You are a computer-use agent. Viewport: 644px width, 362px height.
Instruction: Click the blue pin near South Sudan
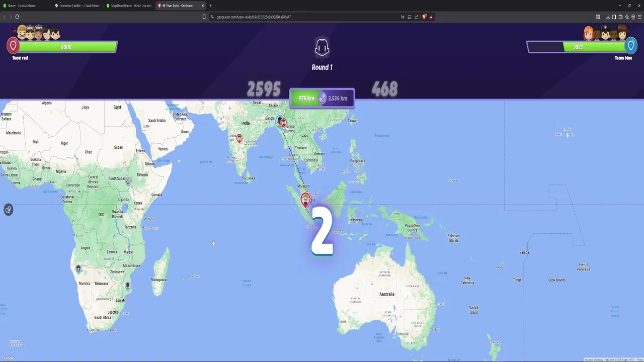(128, 181)
